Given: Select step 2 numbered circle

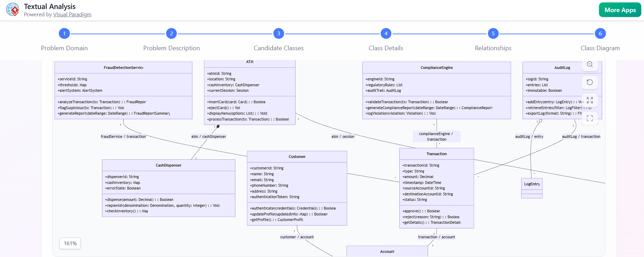Looking at the screenshot, I should click(x=171, y=34).
